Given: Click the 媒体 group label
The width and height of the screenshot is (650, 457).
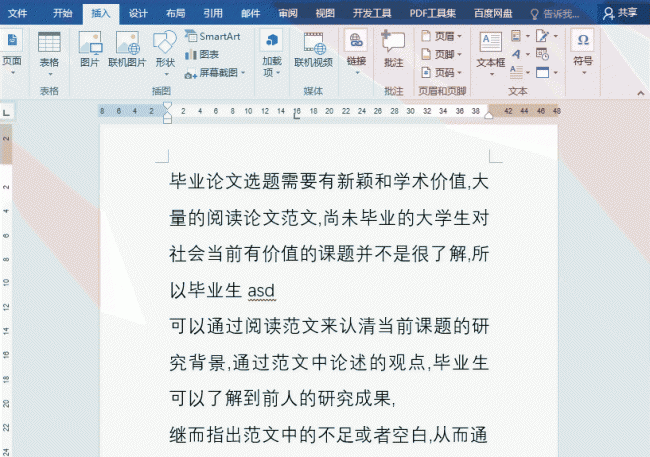Looking at the screenshot, I should [313, 91].
